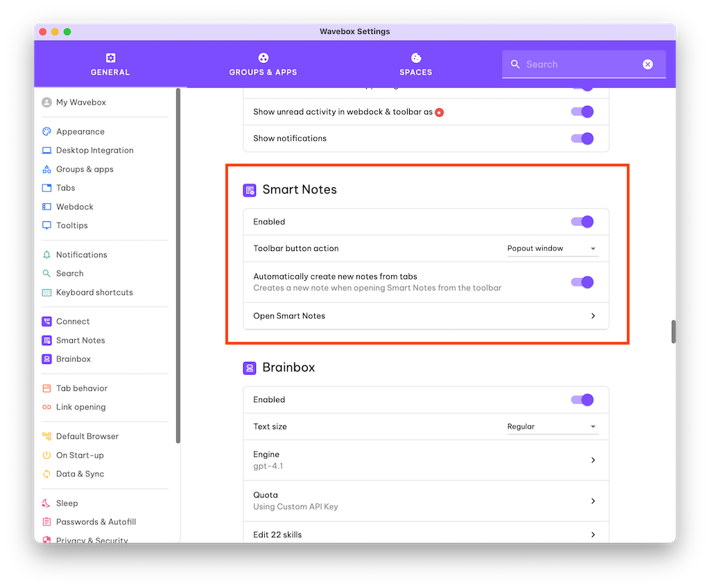Viewport: 710px width, 588px height.
Task: Click the Groups & Apps tab icon
Action: tap(263, 58)
